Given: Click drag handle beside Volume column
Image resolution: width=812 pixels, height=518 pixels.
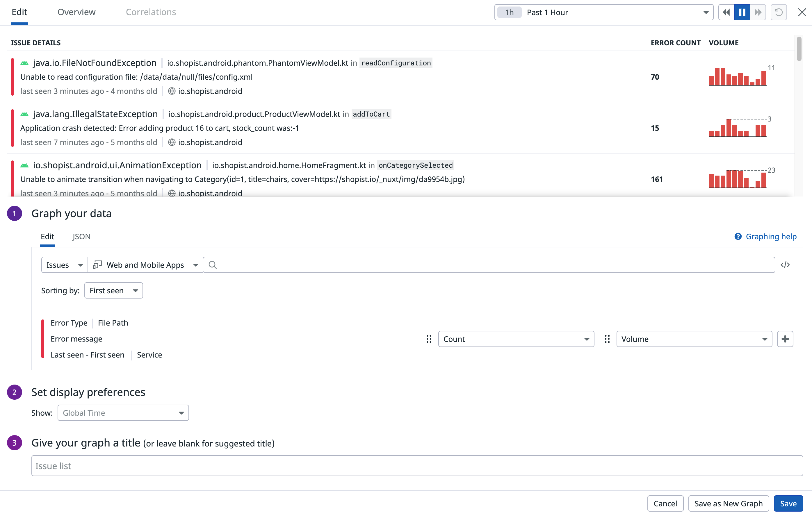Looking at the screenshot, I should click(607, 339).
